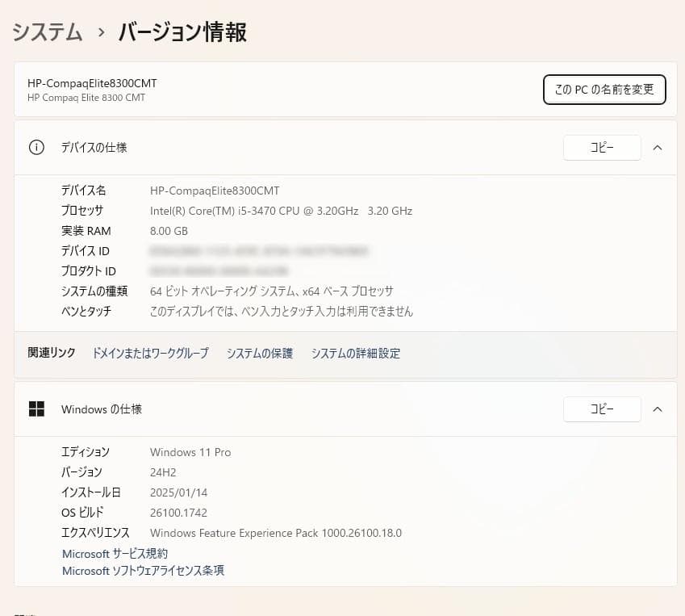The height and width of the screenshot is (616, 685).
Task: Open the Microsoft サービス規約 link
Action: 115,553
